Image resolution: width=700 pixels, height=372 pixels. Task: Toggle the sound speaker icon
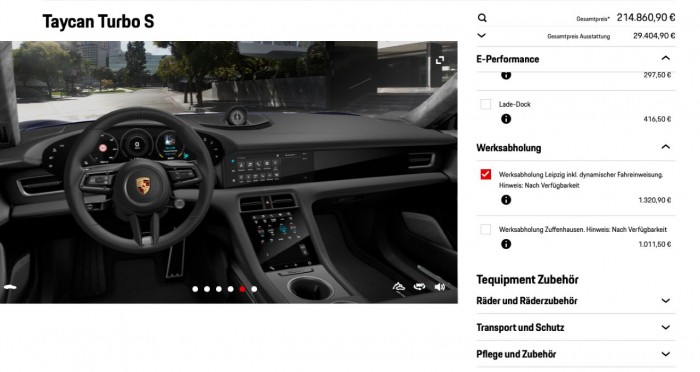(440, 287)
